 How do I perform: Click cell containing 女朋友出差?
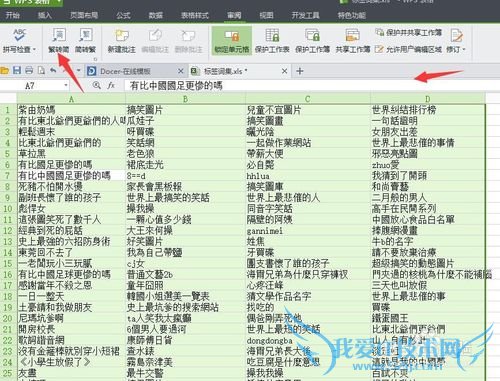pyautogui.click(x=428, y=132)
